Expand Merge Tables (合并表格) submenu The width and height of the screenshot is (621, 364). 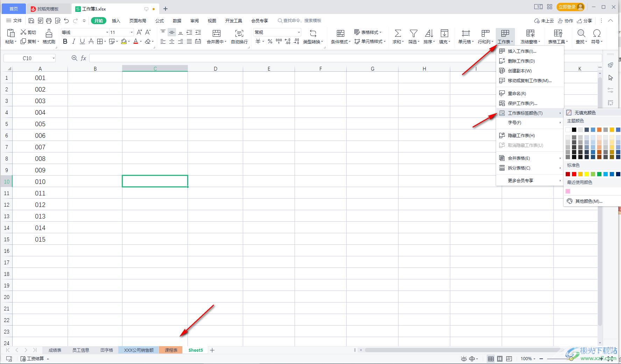click(x=530, y=158)
